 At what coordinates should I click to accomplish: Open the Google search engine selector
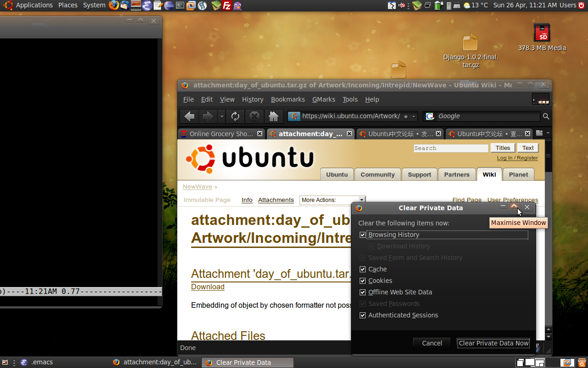tap(430, 116)
